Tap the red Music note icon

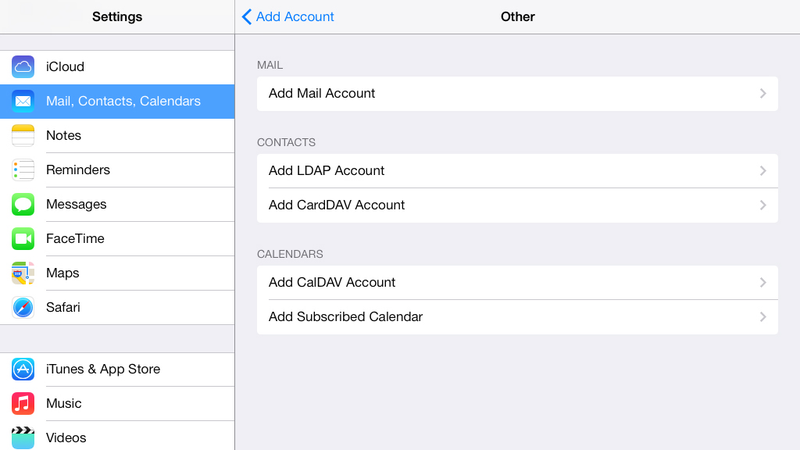[23, 404]
